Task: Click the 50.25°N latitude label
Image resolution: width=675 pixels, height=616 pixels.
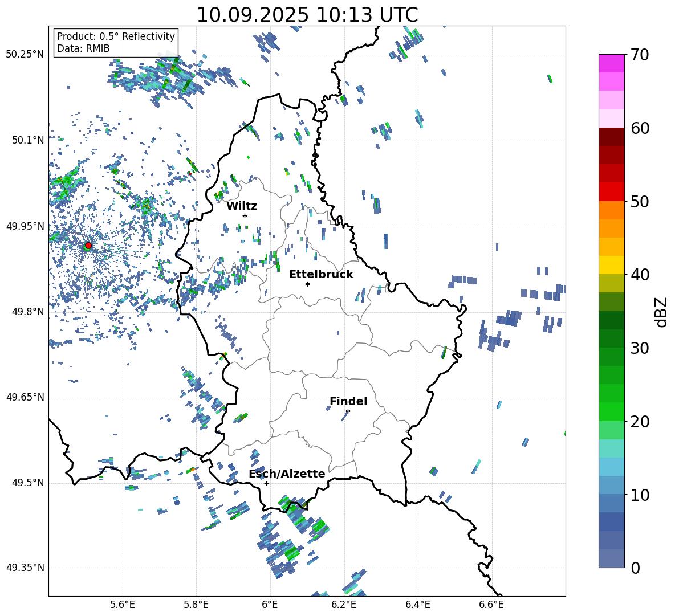Action: click(x=25, y=55)
